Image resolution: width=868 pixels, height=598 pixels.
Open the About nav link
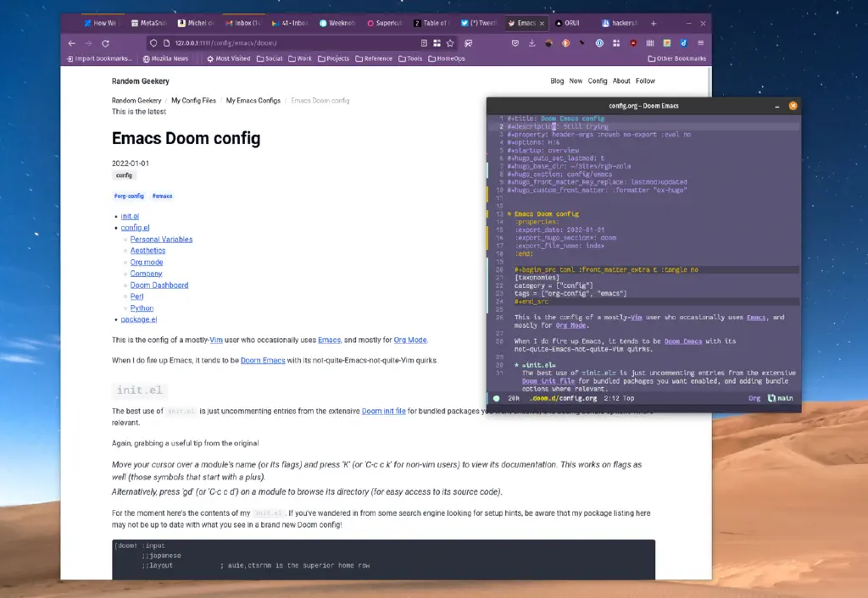[621, 80]
